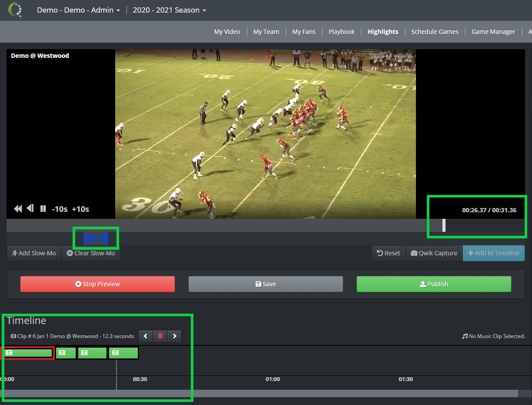
Task: Select the red-highlighted first clip on the timeline
Action: tap(28, 353)
